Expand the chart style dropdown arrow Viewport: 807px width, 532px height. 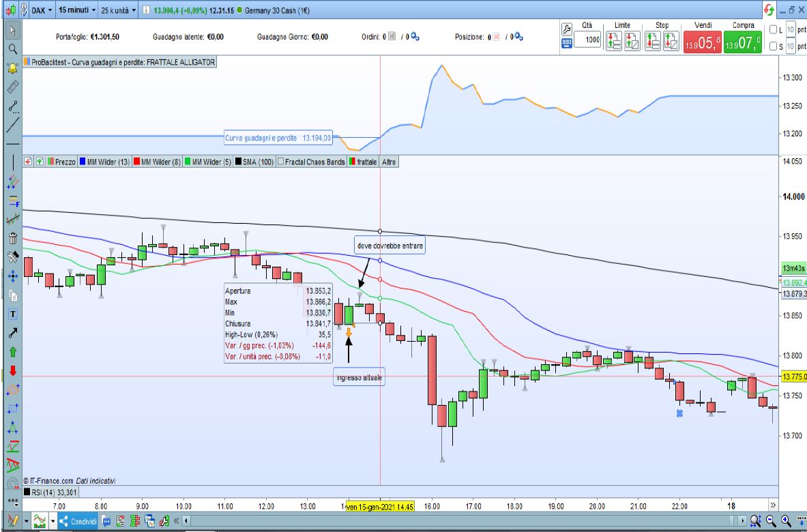[53, 521]
